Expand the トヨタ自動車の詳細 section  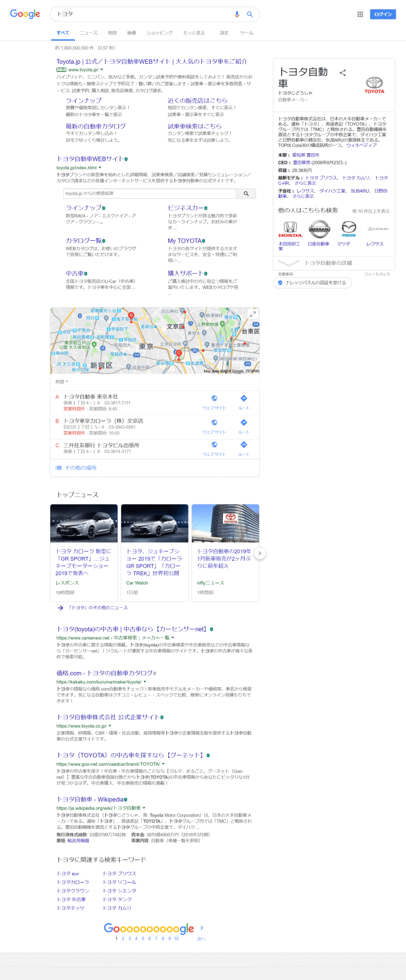coord(334,263)
